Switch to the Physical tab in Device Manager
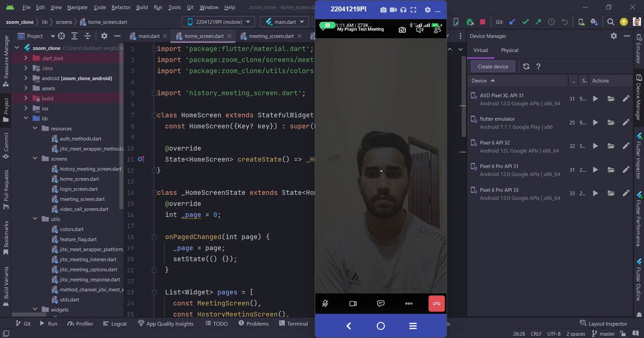This screenshot has height=338, width=644. (x=510, y=50)
